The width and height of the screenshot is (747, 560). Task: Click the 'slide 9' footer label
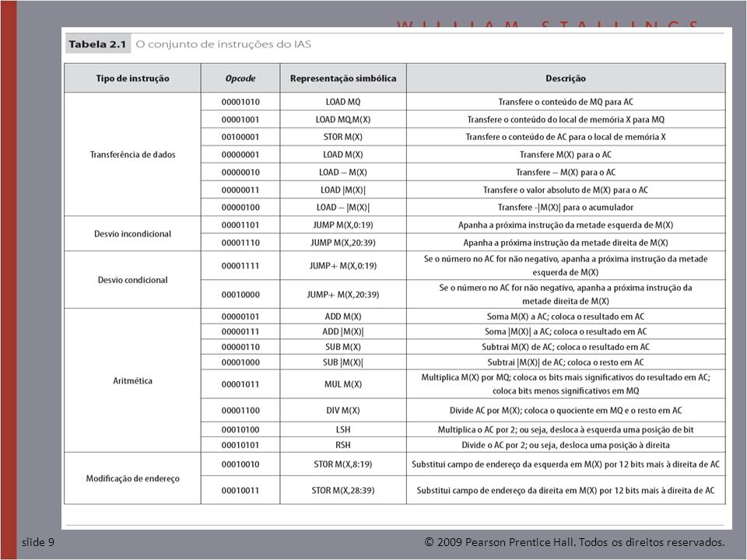pyautogui.click(x=38, y=542)
